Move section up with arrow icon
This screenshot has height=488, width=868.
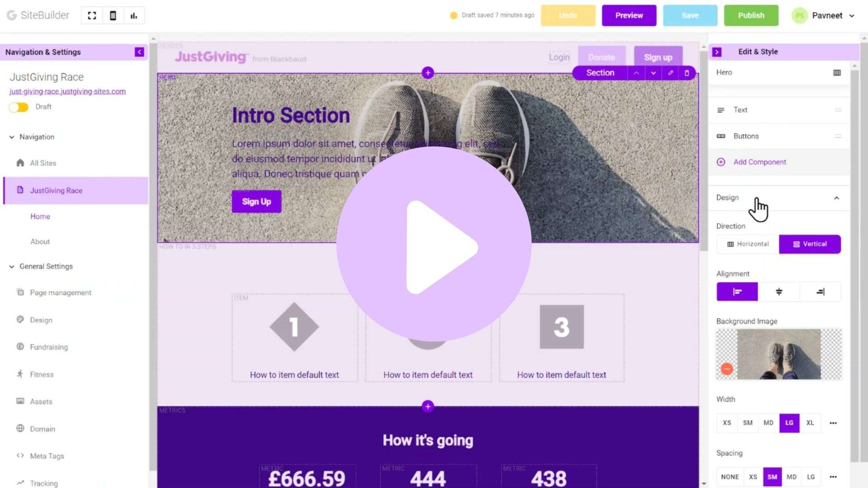[x=636, y=73]
